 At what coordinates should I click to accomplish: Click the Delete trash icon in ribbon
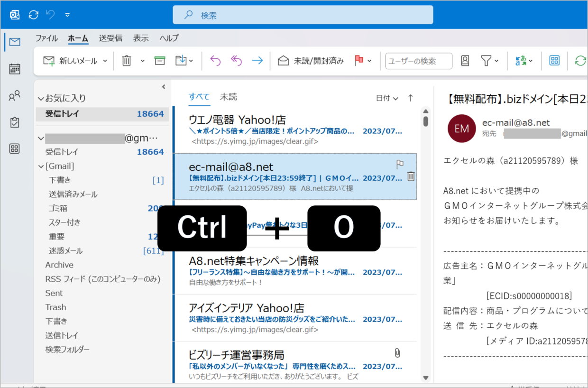coord(127,61)
